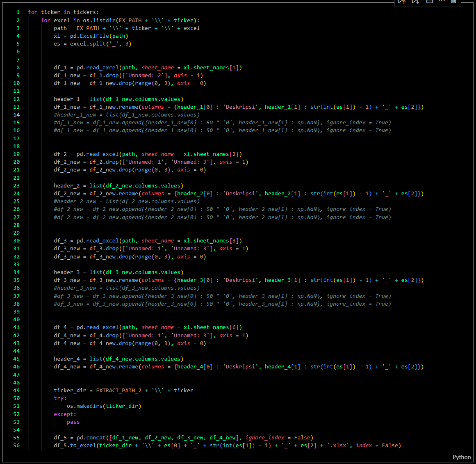The image size is (476, 464).
Task: Click the commented '#header_3_new' text on line 36
Action: (75, 288)
